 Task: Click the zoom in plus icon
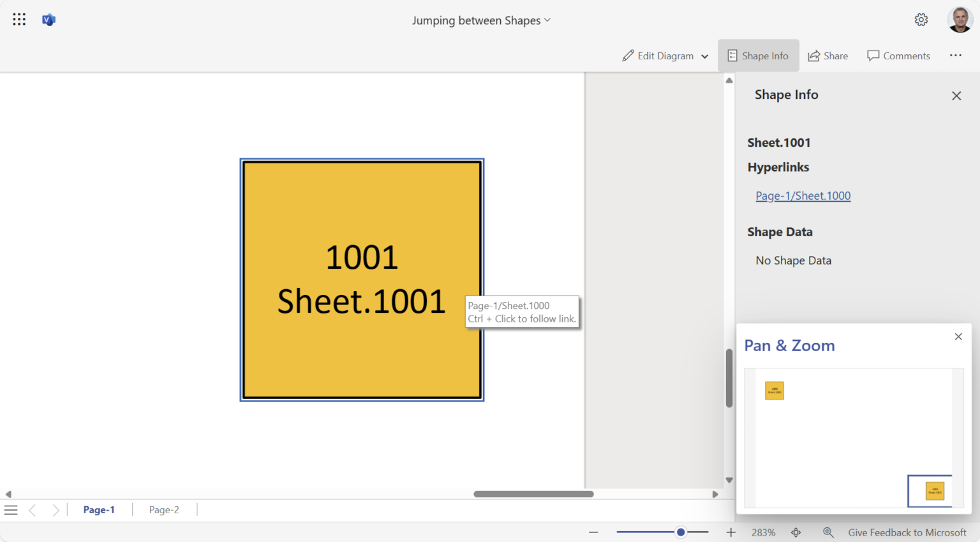731,532
